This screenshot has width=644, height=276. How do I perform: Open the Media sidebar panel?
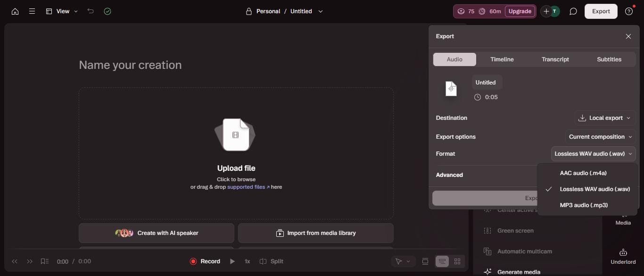[x=623, y=218]
